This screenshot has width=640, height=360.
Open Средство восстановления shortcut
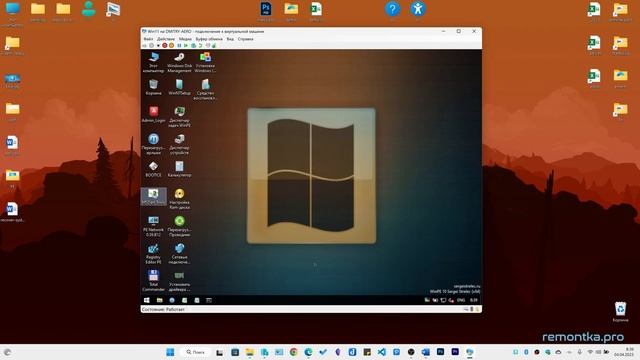pos(205,89)
